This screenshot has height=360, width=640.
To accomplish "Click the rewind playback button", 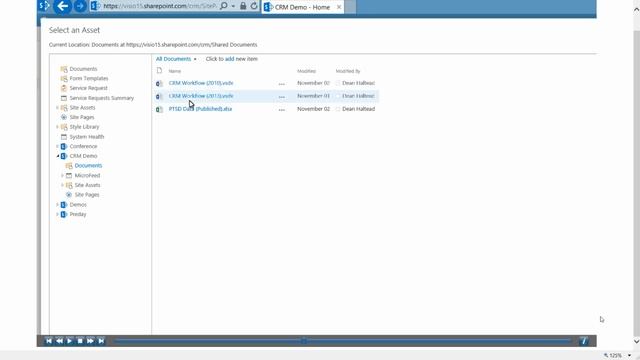I will [59, 341].
